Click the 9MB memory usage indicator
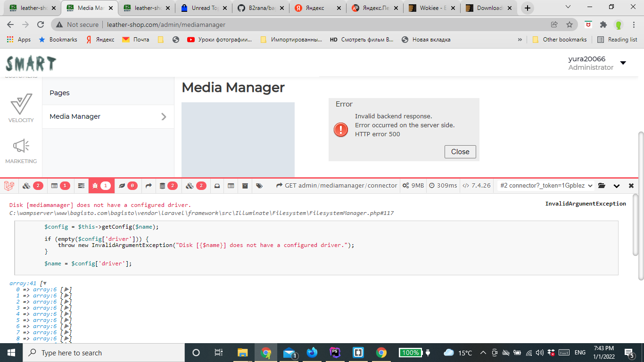644x362 pixels. point(413,186)
